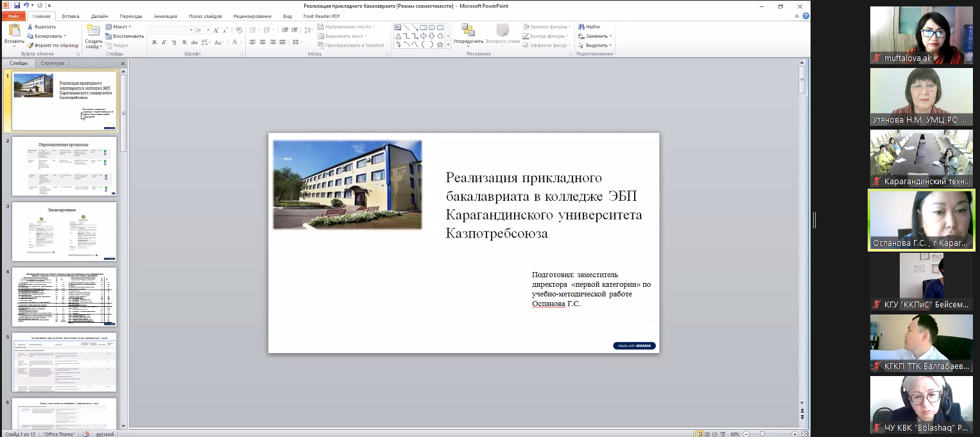Screen dimensions: 980x437
Task: Click the File (Файл) button
Action: tap(13, 16)
